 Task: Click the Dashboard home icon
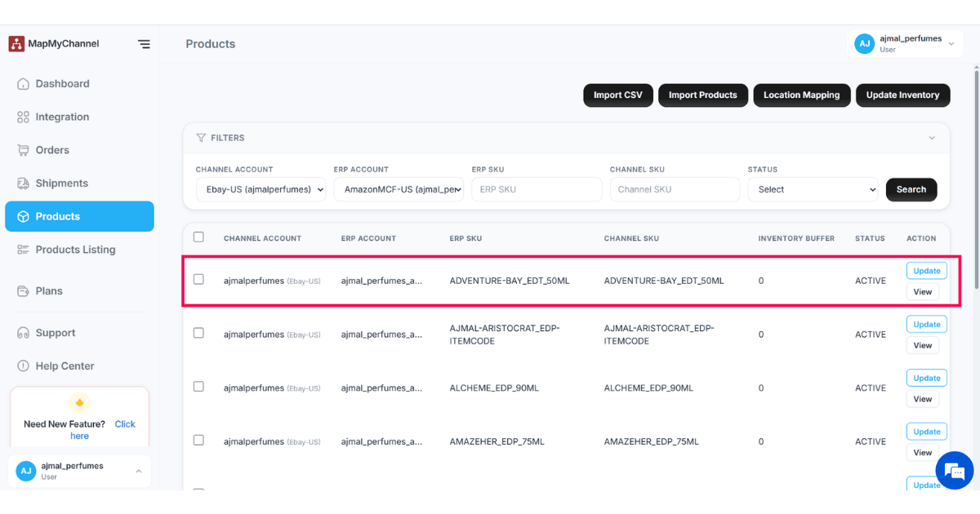23,84
